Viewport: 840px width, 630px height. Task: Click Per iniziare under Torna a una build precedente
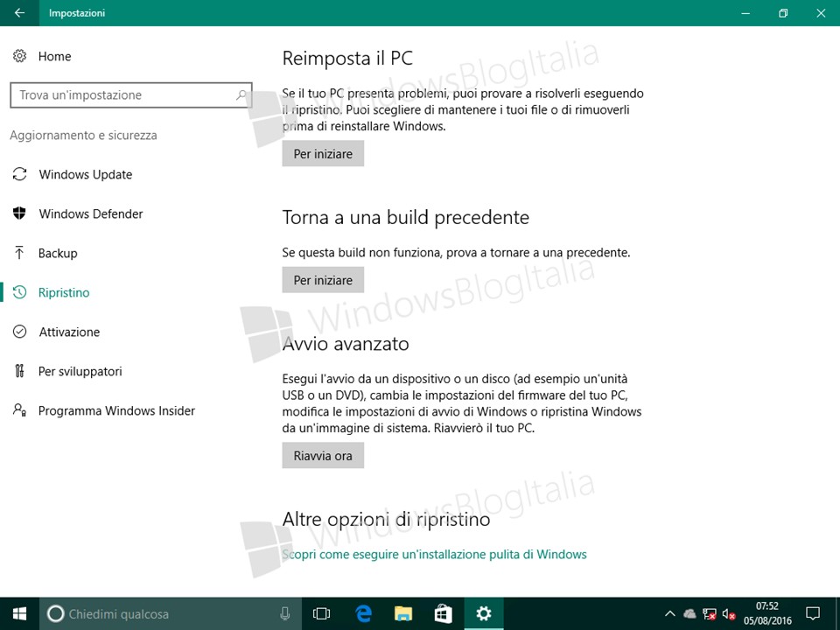point(323,280)
